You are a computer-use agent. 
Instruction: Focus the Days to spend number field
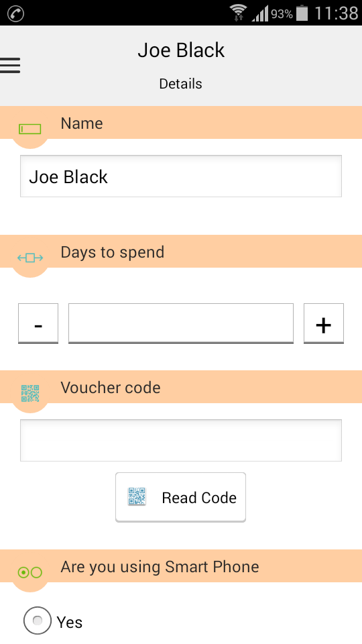[181, 323]
